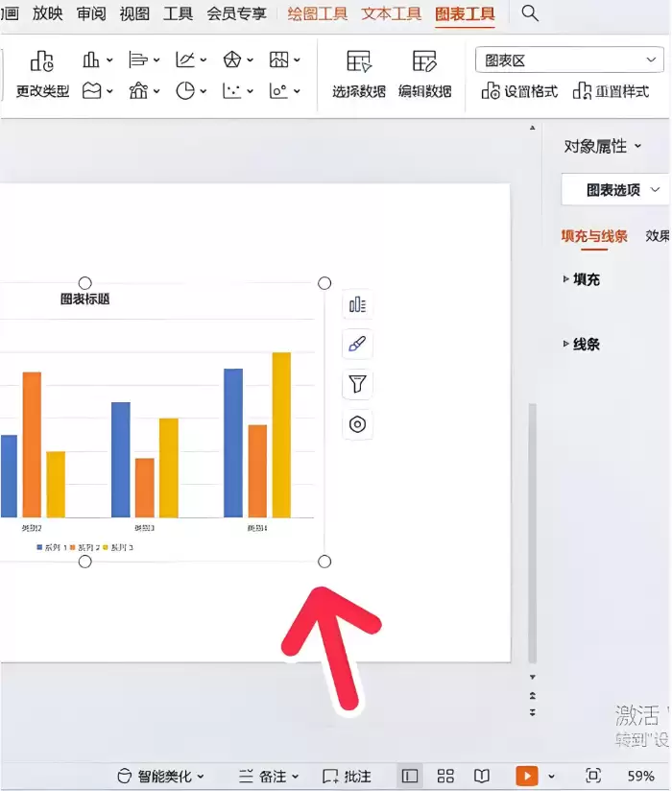Click 重置样式 reset style button

click(x=611, y=91)
